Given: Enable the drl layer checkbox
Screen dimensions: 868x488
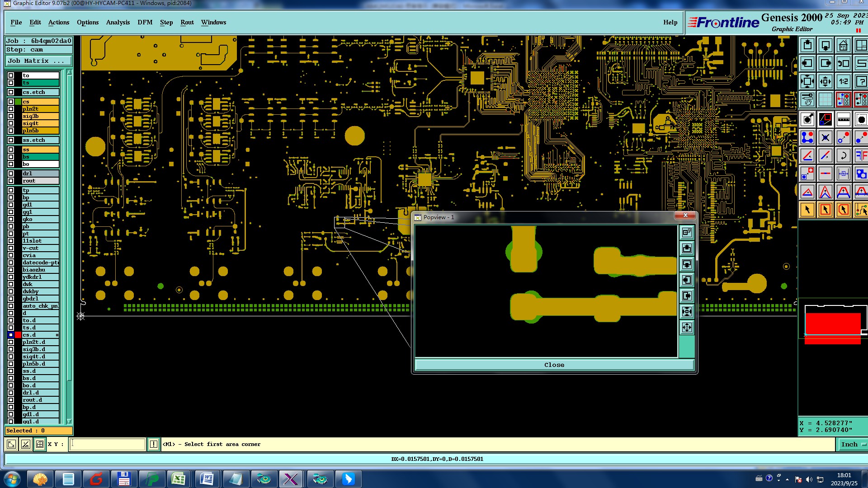Looking at the screenshot, I should coord(11,174).
